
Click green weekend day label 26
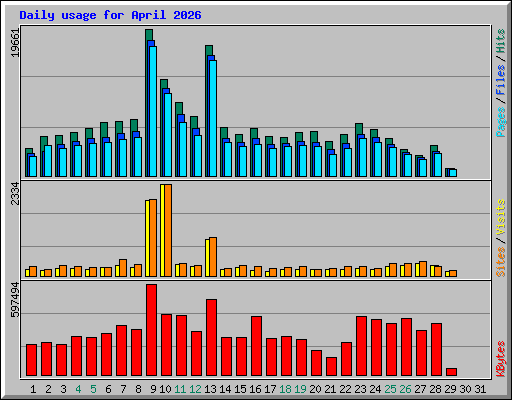pyautogui.click(x=405, y=389)
